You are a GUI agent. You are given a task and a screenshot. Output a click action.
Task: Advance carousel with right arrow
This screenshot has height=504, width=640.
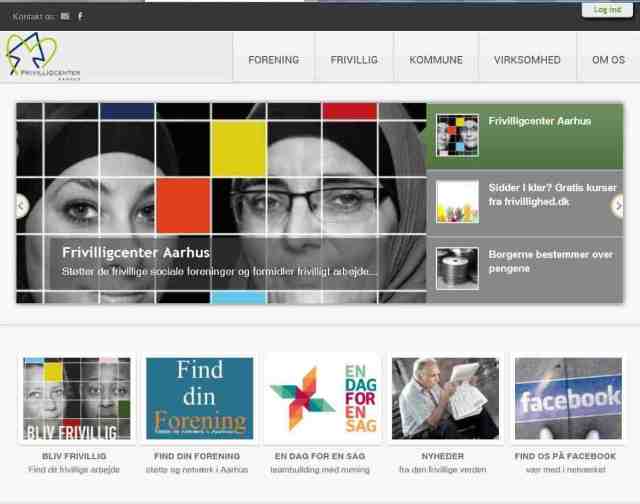click(618, 206)
